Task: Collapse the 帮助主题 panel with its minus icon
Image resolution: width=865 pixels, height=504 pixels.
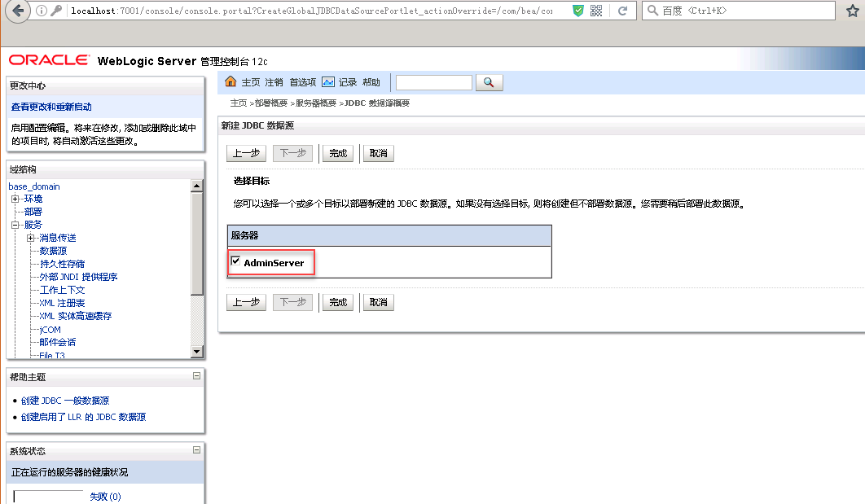Action: click(x=196, y=376)
